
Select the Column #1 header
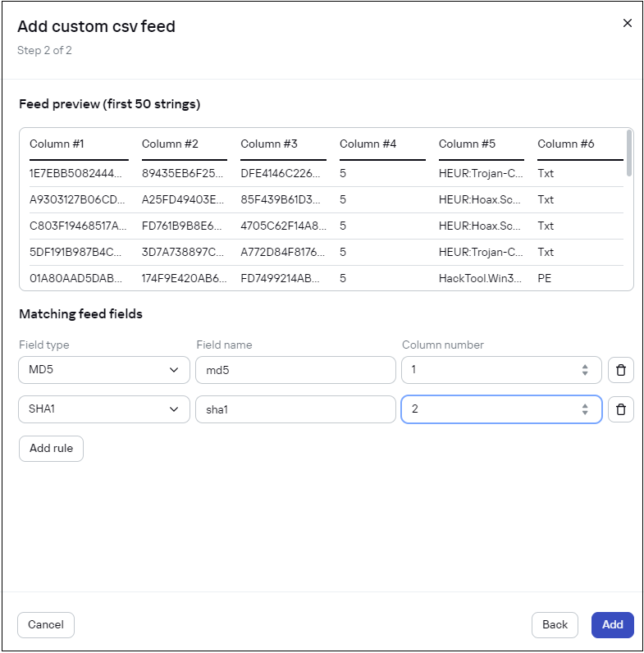[57, 144]
